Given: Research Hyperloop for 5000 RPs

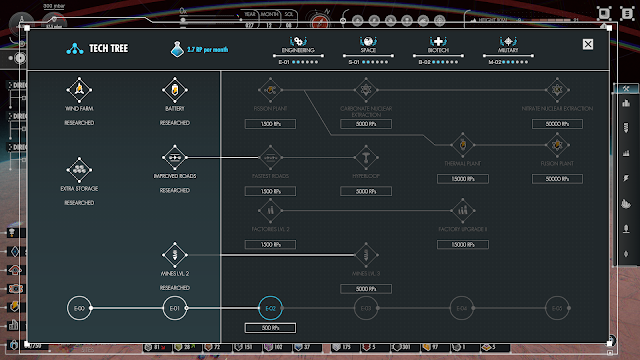Looking at the screenshot, I should [366, 191].
